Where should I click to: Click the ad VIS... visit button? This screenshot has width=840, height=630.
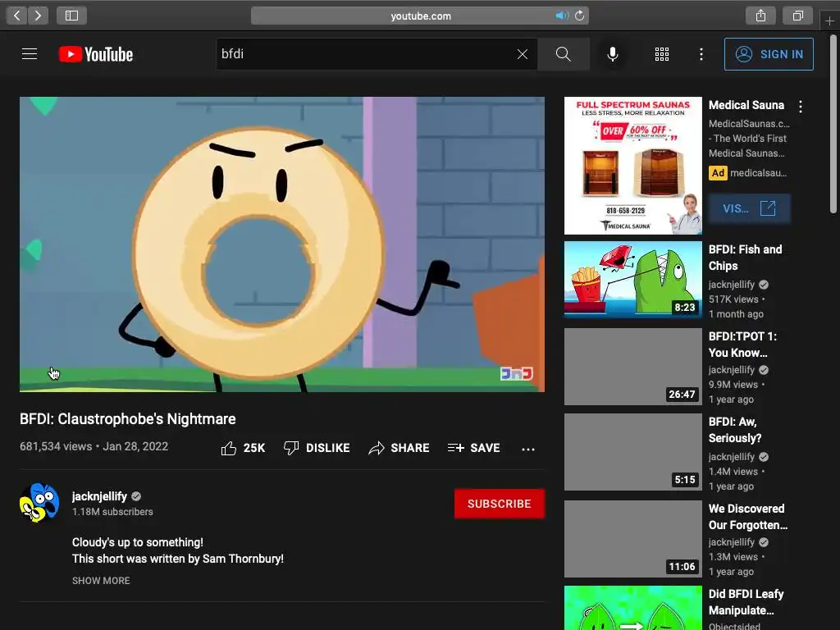click(750, 208)
